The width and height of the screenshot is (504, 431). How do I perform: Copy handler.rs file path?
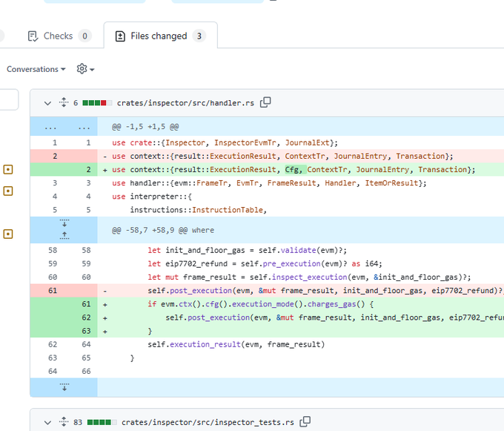tap(265, 102)
